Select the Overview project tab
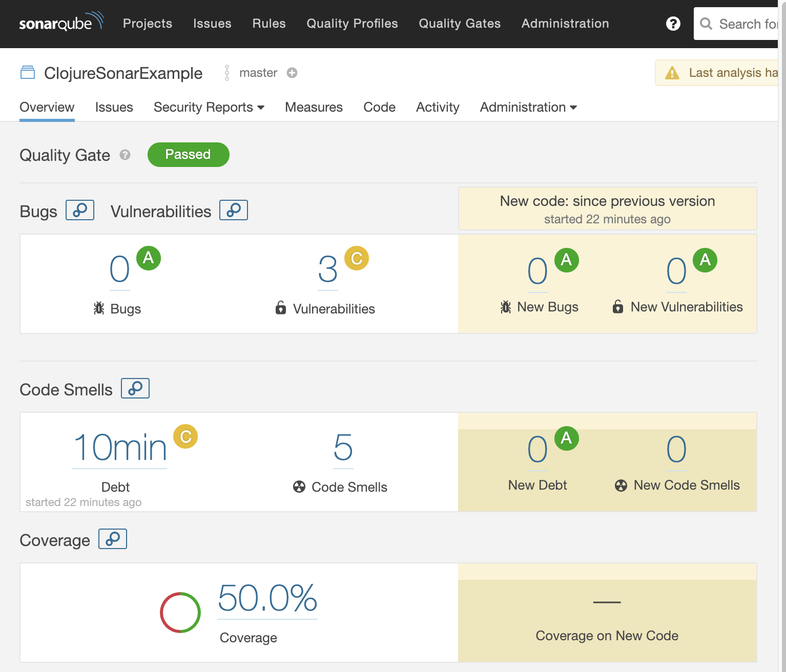This screenshot has height=672, width=786. coord(47,107)
